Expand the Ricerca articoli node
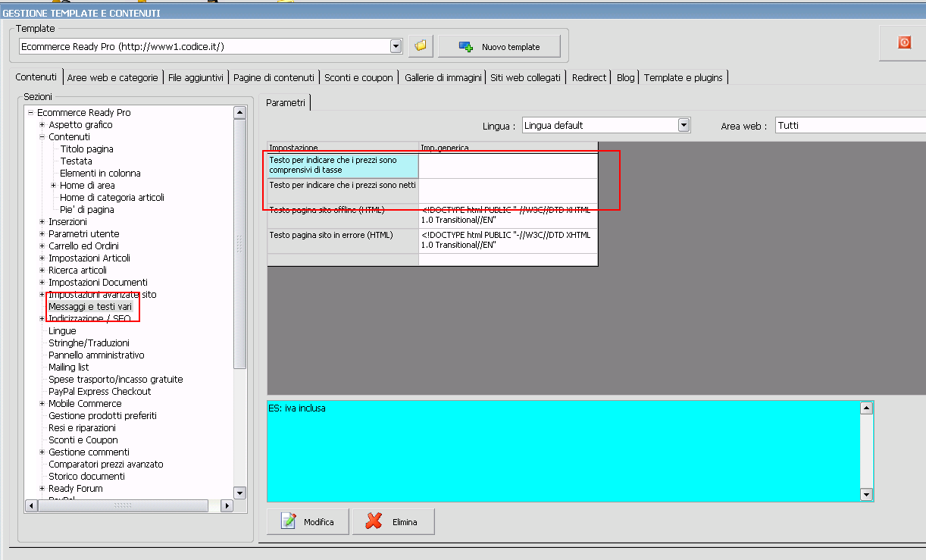Viewport: 926px width, 560px height. point(42,270)
